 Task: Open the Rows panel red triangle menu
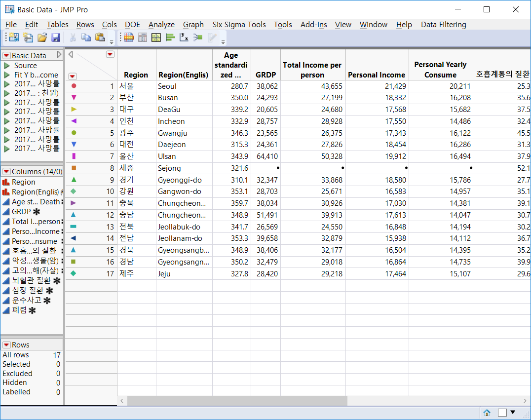[x=6, y=345]
